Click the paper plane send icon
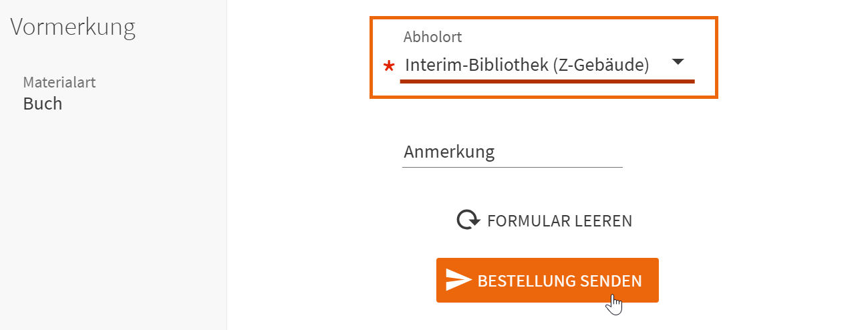Viewport: 868px width, 330px height. click(459, 281)
